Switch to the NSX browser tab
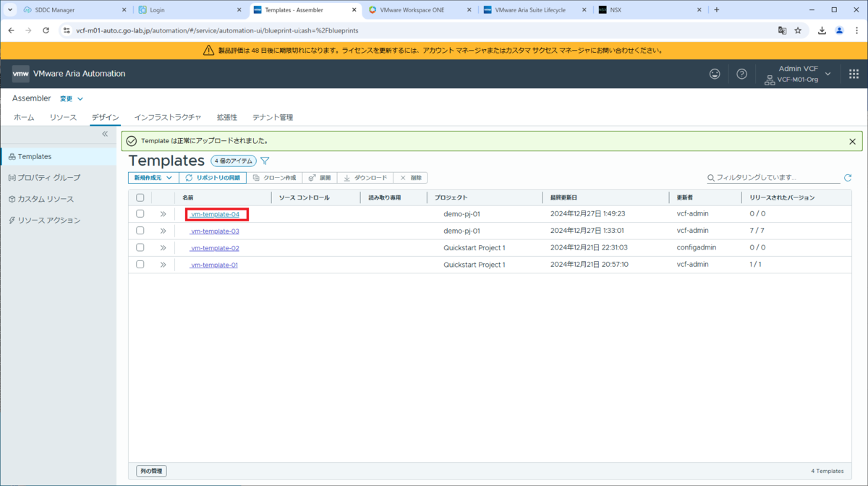This screenshot has width=868, height=486. pyautogui.click(x=650, y=10)
